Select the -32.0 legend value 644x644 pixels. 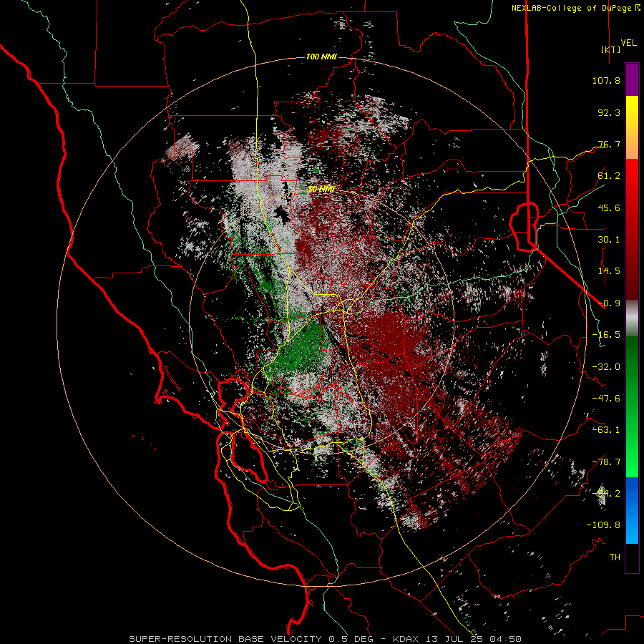coord(606,366)
